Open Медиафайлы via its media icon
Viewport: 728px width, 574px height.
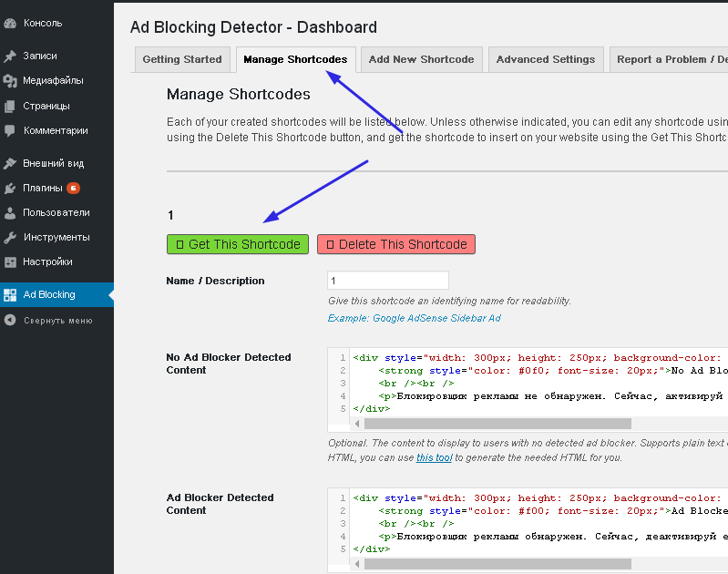pos(10,81)
